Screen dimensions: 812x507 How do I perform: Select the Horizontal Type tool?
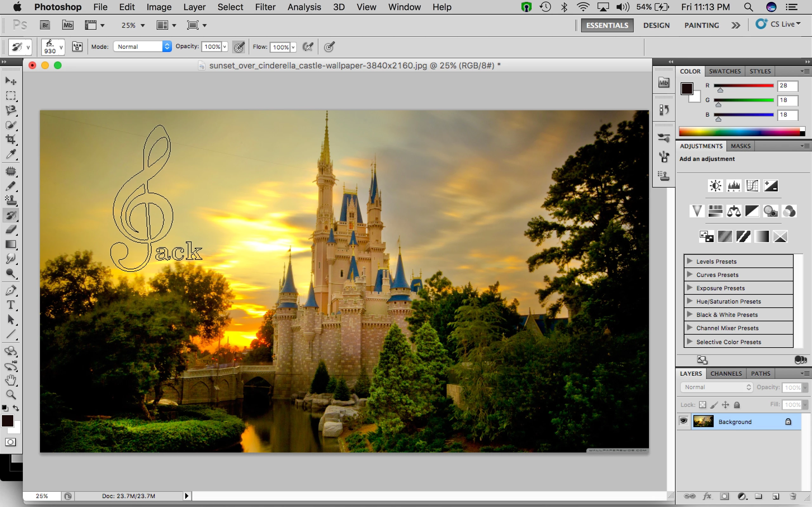coord(11,305)
